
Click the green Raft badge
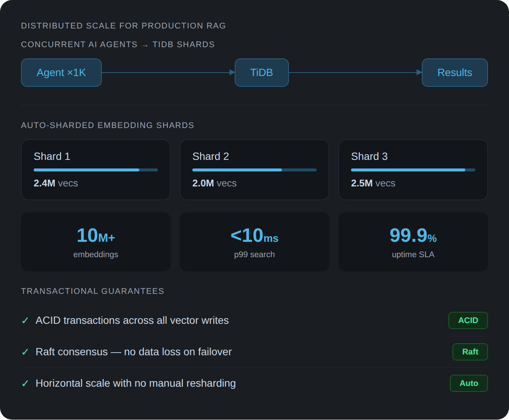[x=470, y=352]
